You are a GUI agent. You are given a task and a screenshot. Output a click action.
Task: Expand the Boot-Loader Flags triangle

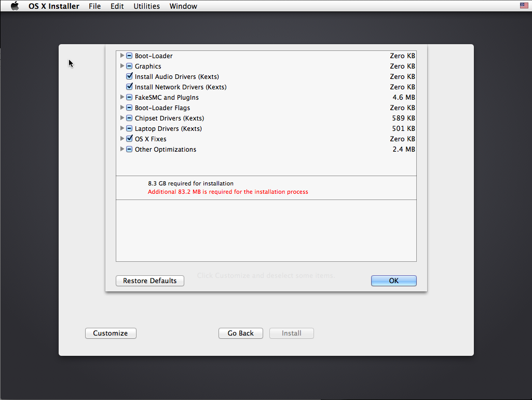coord(122,108)
